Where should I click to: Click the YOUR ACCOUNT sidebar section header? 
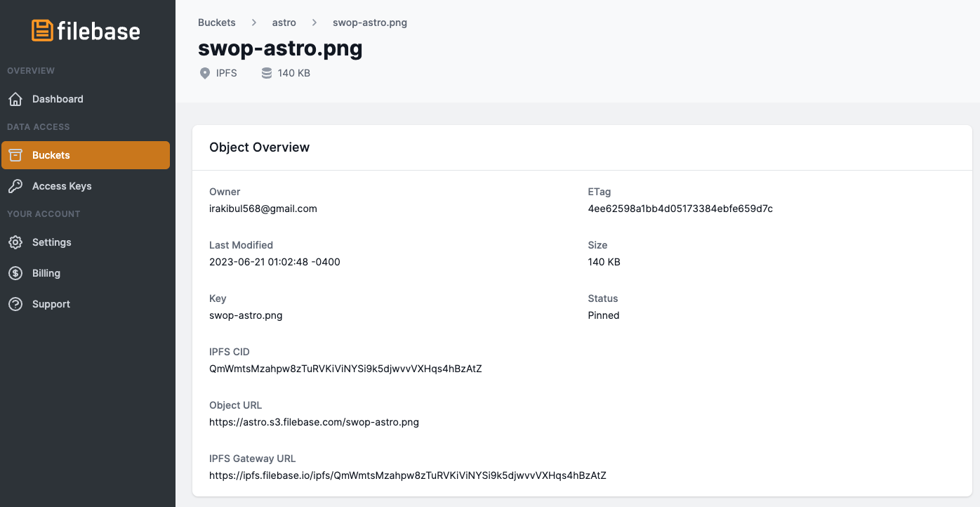tap(44, 214)
